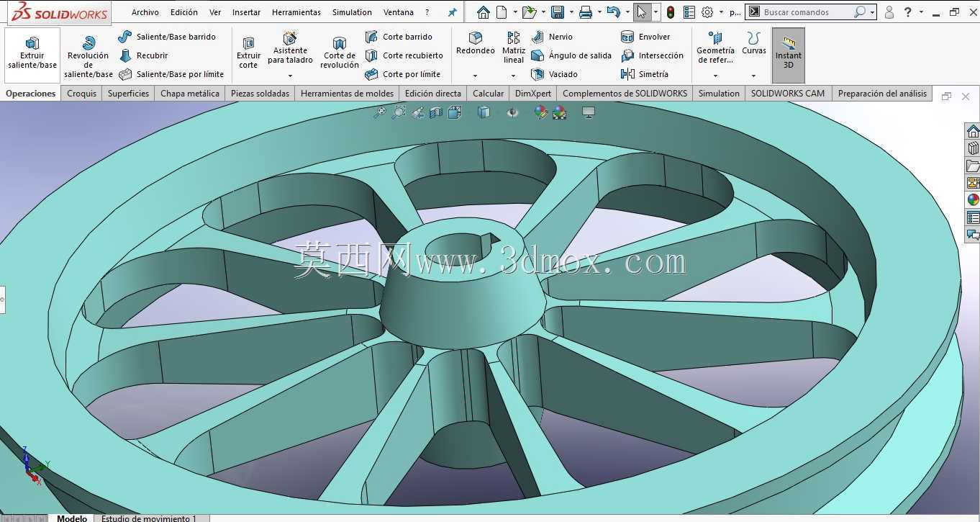Screen dimensions: 980x522
Task: Open Asistente para taladro
Action: click(x=290, y=48)
